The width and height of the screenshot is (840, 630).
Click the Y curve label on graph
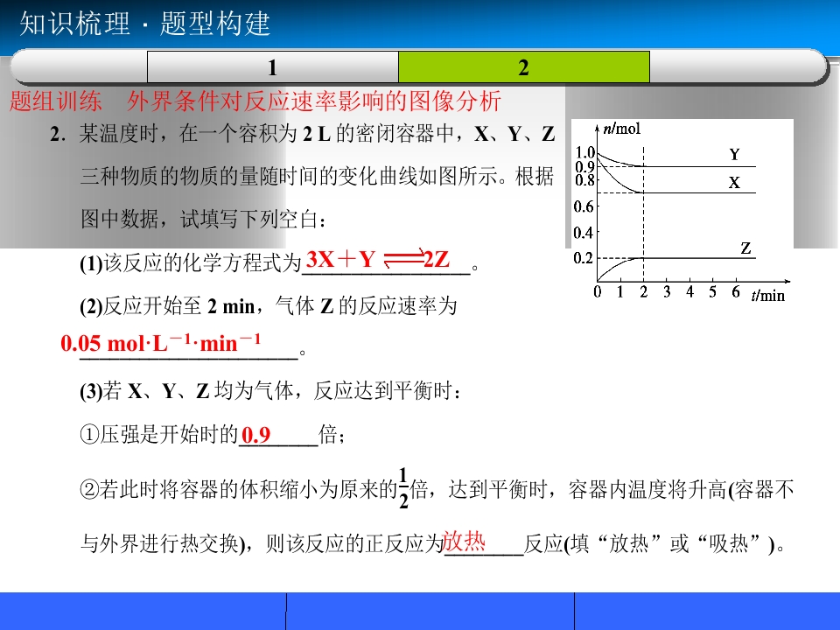pyautogui.click(x=734, y=155)
